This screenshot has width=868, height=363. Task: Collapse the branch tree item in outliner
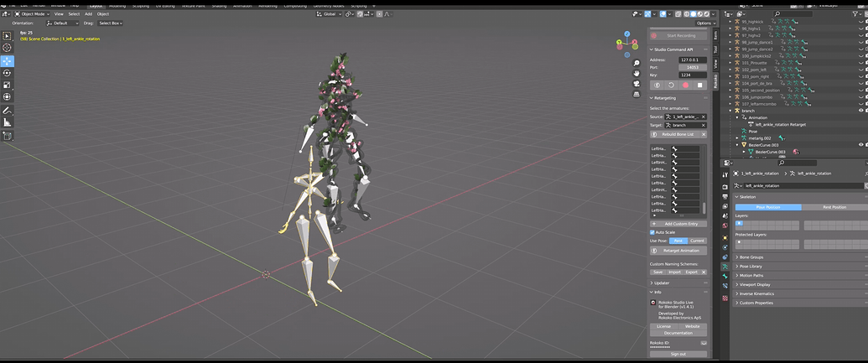pos(730,111)
